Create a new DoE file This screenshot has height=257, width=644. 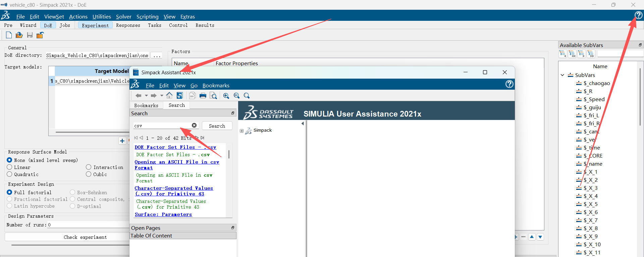click(x=9, y=35)
